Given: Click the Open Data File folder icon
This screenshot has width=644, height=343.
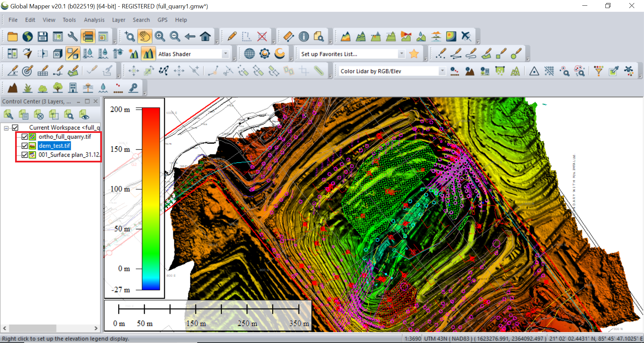Looking at the screenshot, I should click(x=12, y=36).
